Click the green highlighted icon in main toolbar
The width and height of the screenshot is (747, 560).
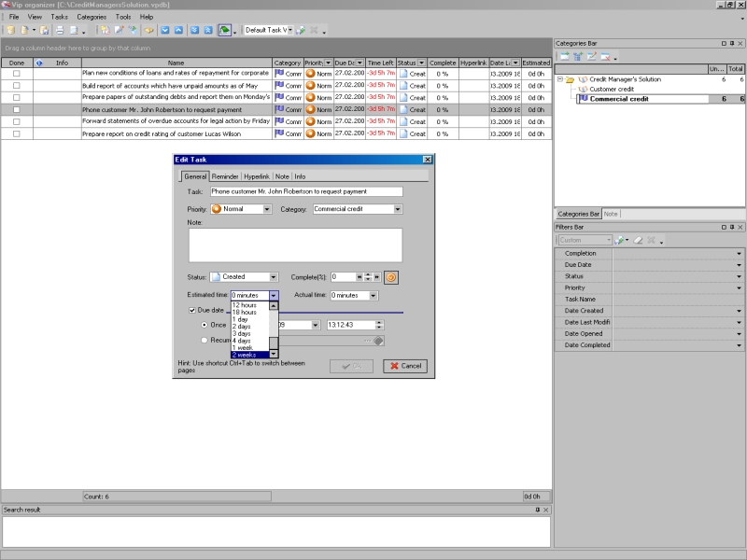225,30
